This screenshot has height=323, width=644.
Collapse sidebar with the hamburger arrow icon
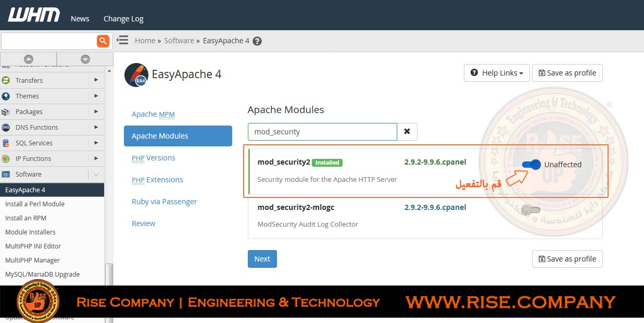(x=122, y=40)
